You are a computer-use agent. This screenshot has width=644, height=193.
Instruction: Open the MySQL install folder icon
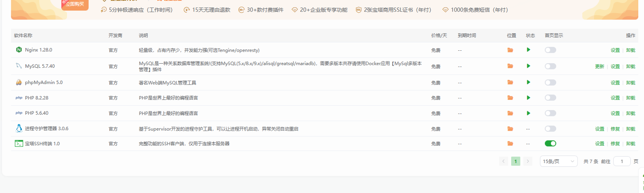click(x=510, y=66)
